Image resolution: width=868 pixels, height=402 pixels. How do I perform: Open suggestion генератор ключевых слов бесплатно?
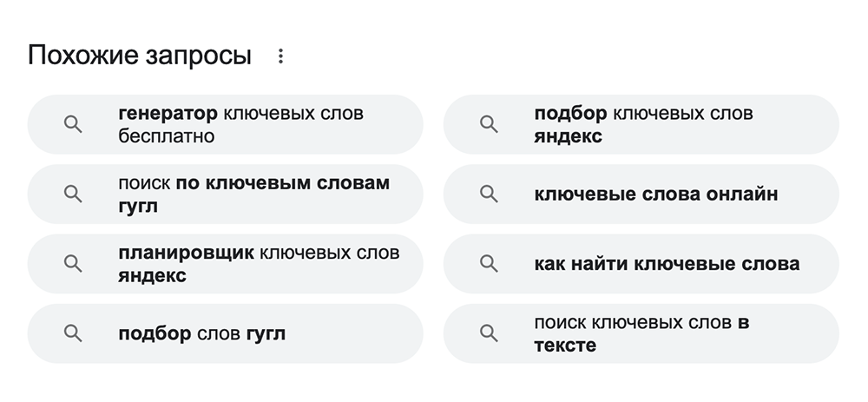(240, 125)
